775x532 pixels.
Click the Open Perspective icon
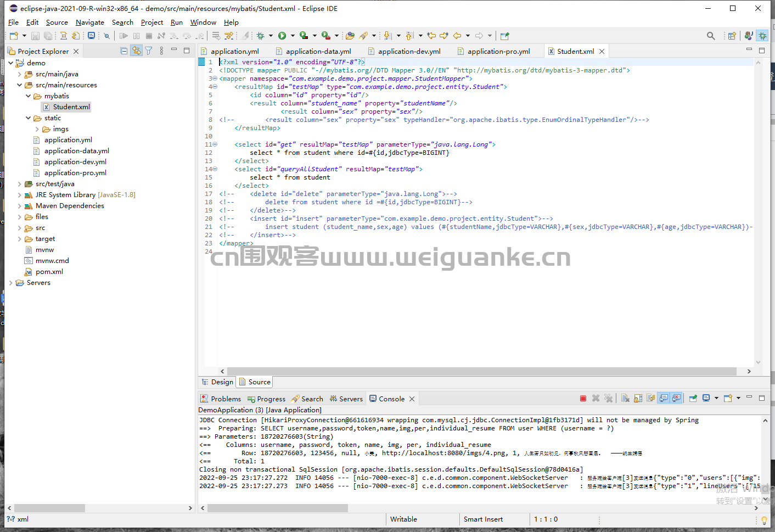(732, 36)
